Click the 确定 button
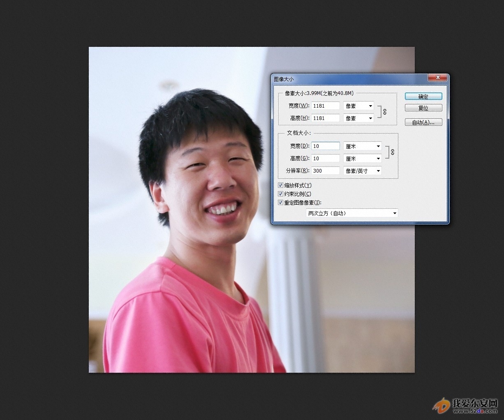 [x=423, y=97]
